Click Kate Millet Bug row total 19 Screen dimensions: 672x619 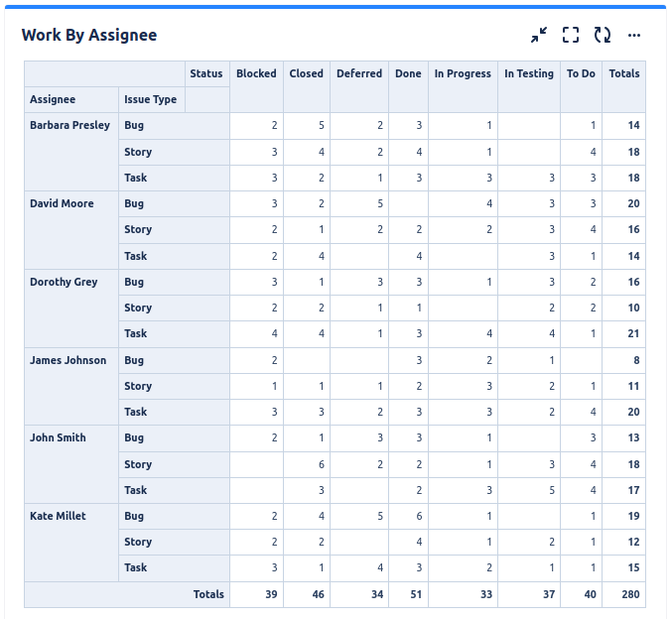tap(624, 516)
